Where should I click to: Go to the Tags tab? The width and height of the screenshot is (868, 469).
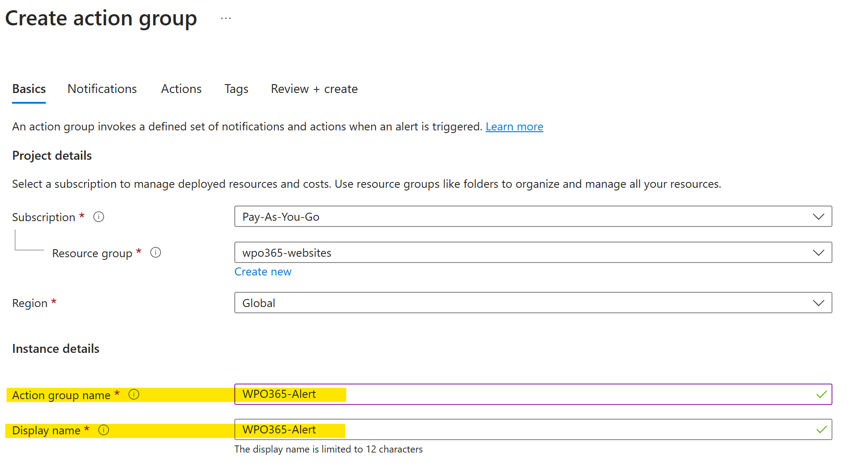(x=237, y=89)
